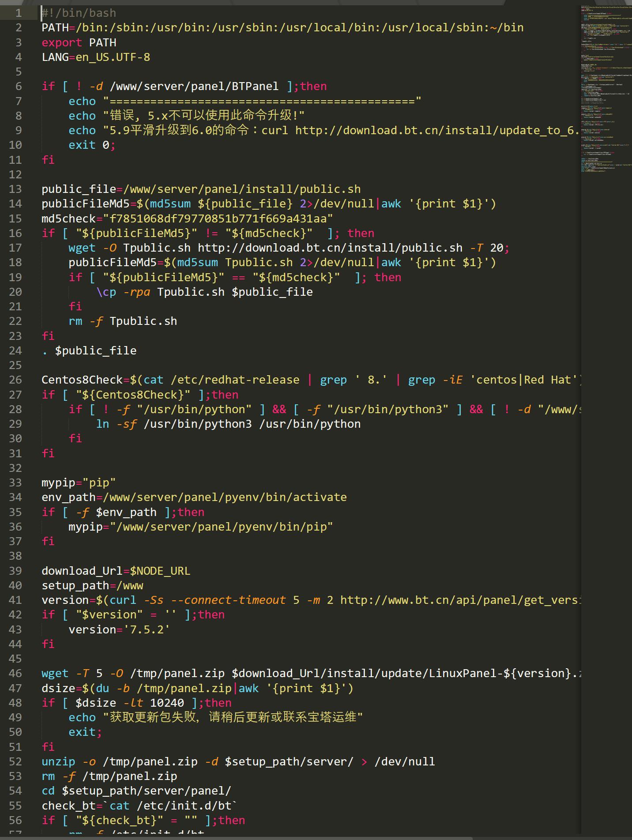Click the 'fi' keyword on line 44
The image size is (632, 840).
(x=48, y=644)
